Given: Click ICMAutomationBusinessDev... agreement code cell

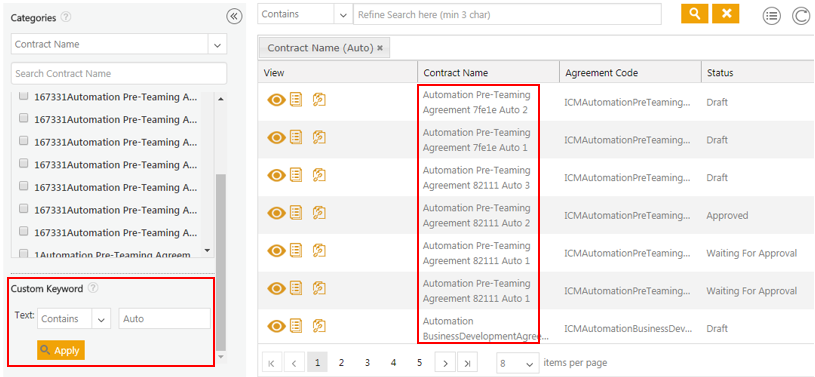Looking at the screenshot, I should tap(628, 329).
